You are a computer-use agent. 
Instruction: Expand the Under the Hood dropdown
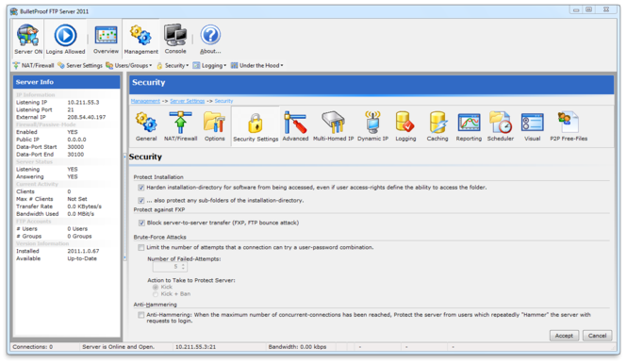tap(256, 66)
